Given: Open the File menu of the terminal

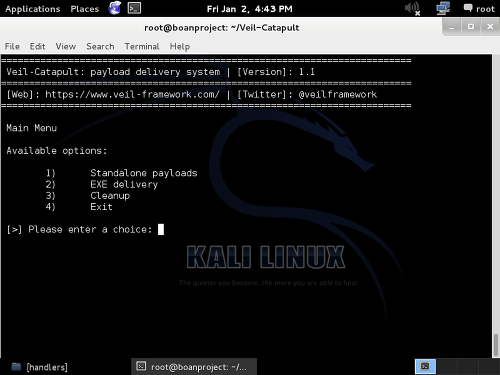Looking at the screenshot, I should [12, 46].
